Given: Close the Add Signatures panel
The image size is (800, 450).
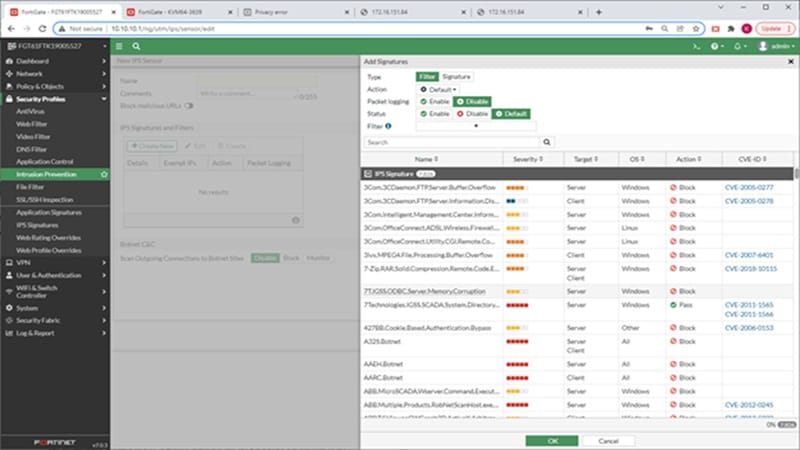Looking at the screenshot, I should click(791, 62).
